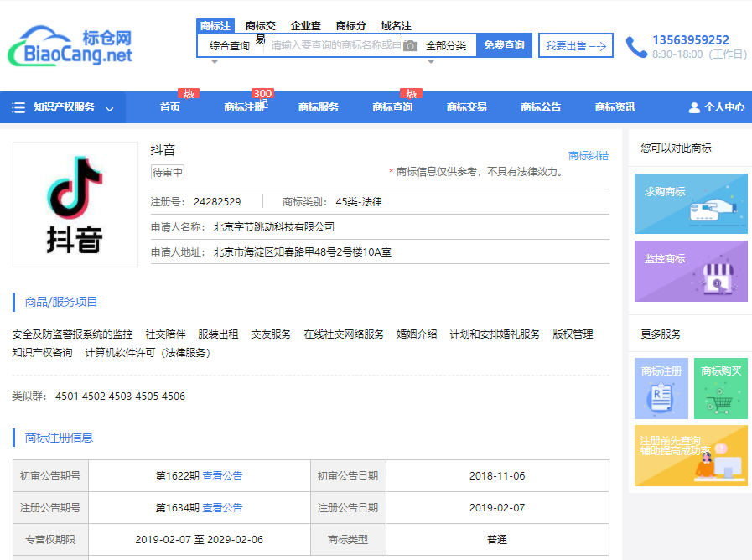Switch to the 商标注 search tab
Screen dimensions: 752x560
(215, 26)
